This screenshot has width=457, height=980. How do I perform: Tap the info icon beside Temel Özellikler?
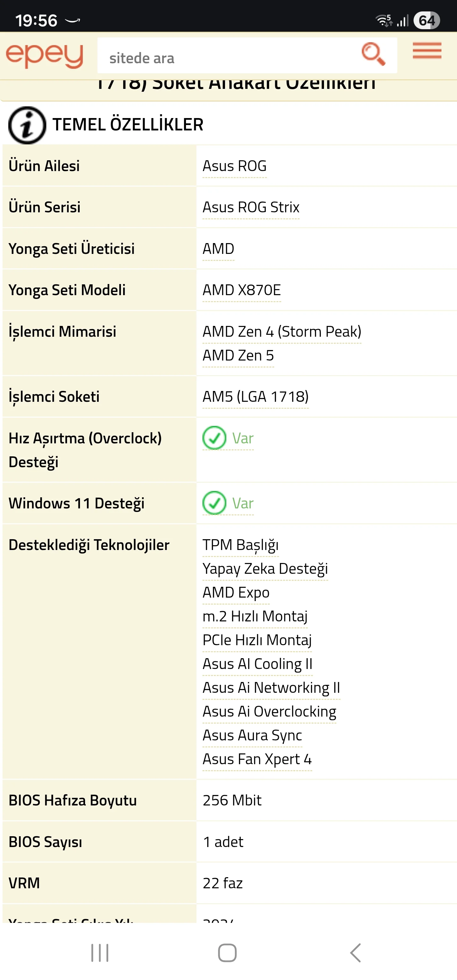point(27,125)
